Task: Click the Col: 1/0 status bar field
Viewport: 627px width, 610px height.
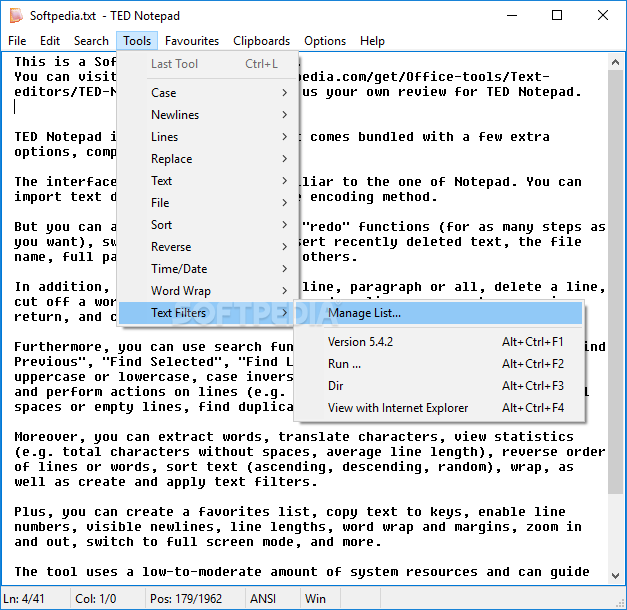Action: [x=108, y=599]
